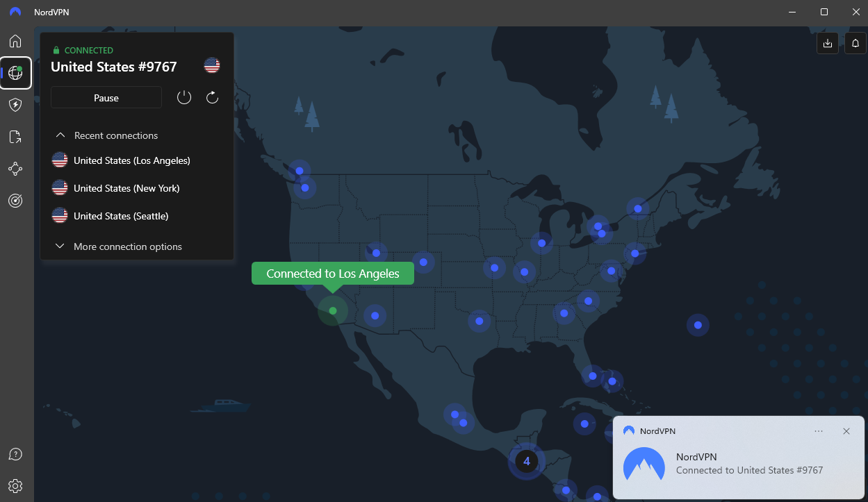Open the file sharing sidebar icon
Viewport: 868px width, 502px height.
point(15,137)
